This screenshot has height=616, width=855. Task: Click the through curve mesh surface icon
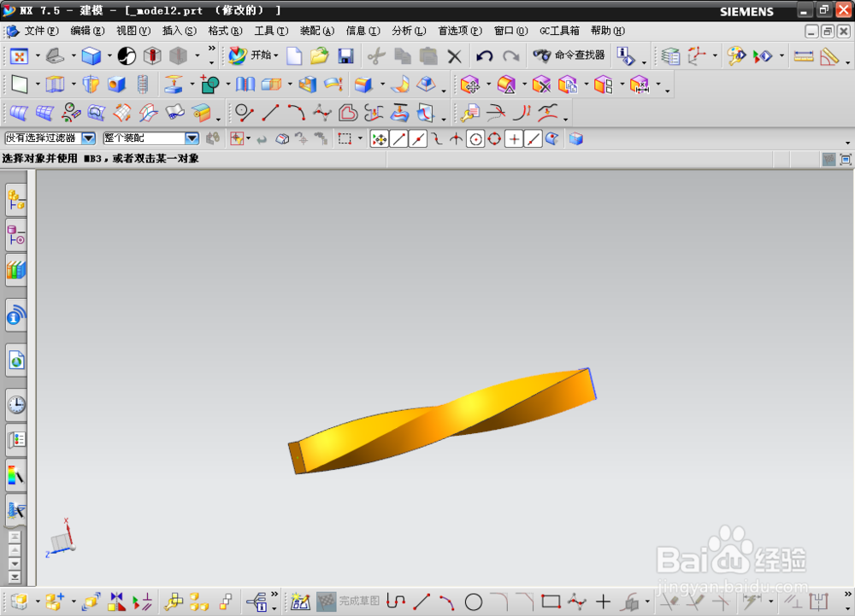tap(44, 113)
